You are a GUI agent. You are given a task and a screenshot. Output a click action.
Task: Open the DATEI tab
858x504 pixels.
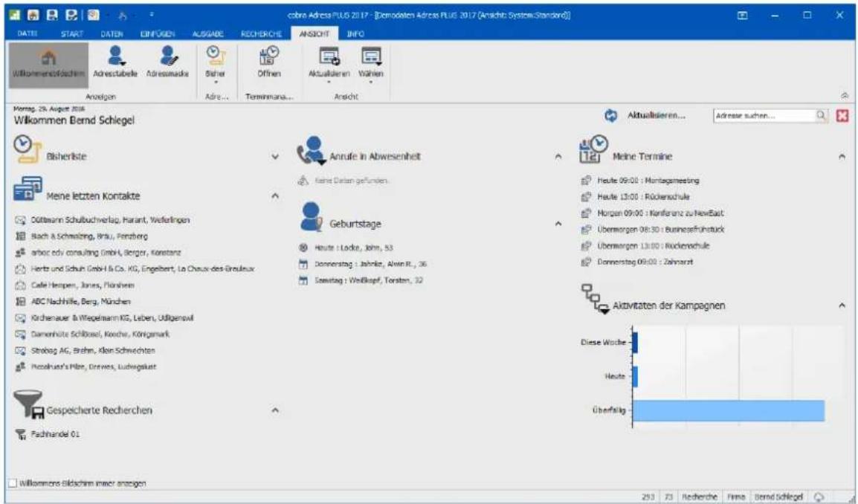click(27, 34)
